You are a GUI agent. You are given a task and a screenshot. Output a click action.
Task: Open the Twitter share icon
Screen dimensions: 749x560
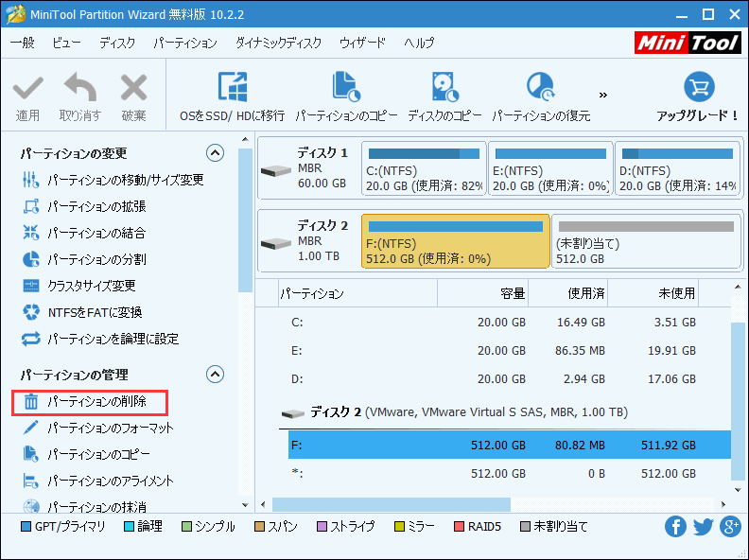(703, 527)
